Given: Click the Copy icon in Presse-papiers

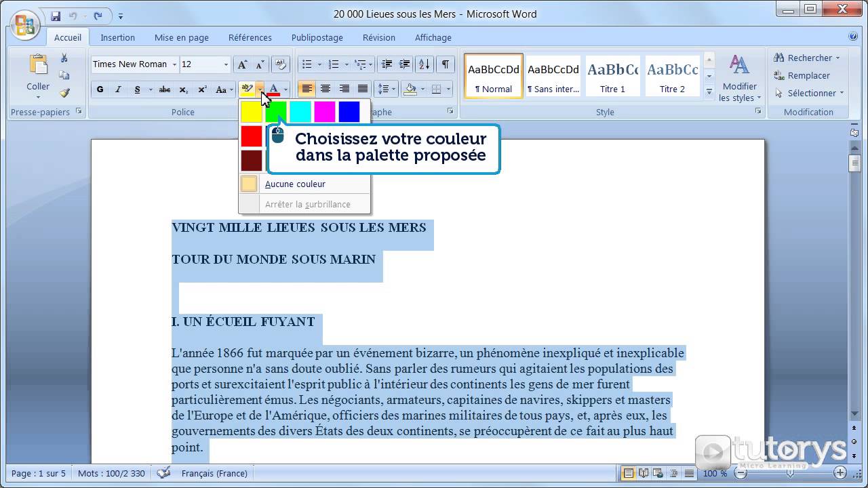Looking at the screenshot, I should coord(64,75).
